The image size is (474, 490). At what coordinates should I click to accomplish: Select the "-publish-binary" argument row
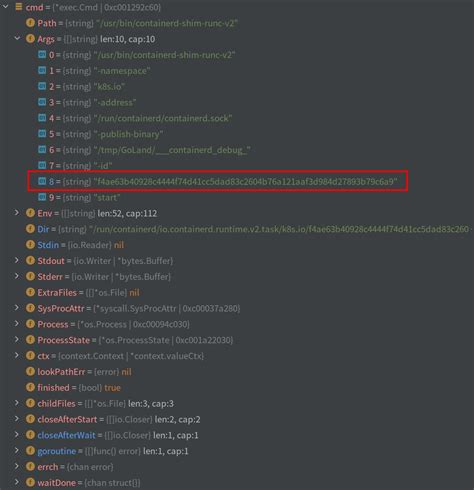point(100,134)
